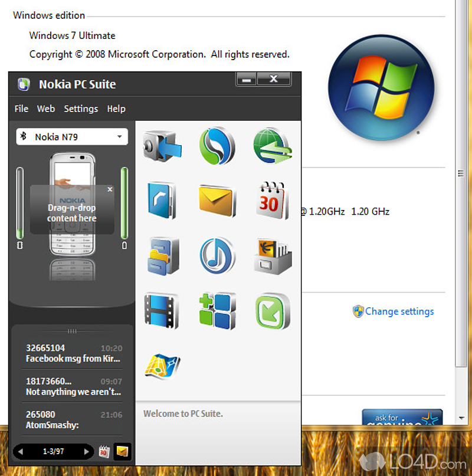Open message from 32665104
Viewport: 472px width, 476px height.
74,353
